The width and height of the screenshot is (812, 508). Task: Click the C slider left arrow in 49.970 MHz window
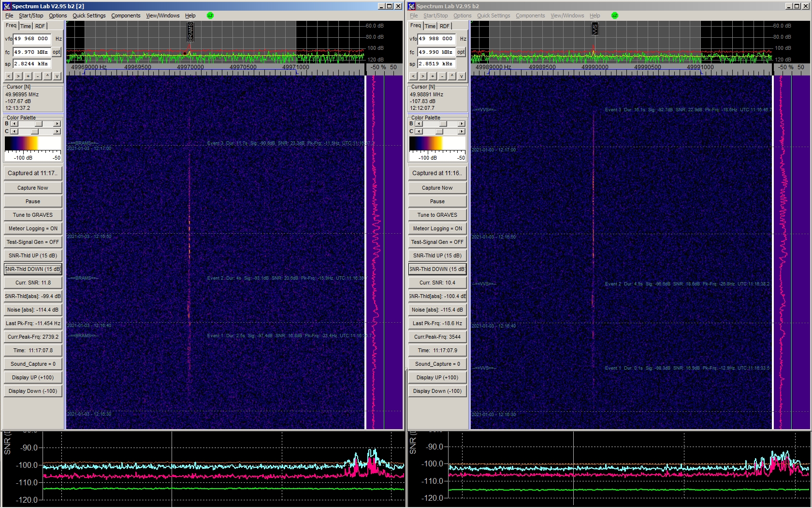click(14, 132)
